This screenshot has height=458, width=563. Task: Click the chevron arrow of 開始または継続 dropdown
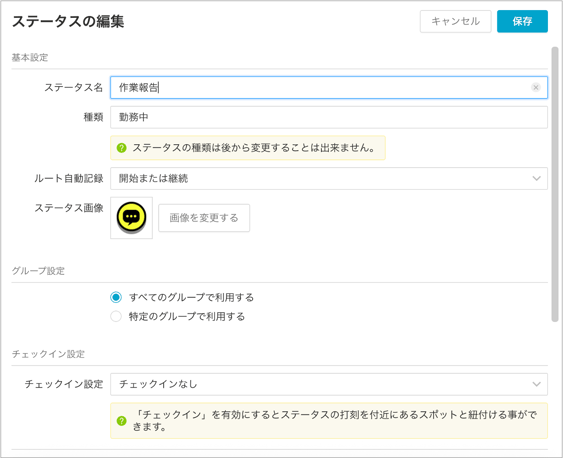pyautogui.click(x=536, y=178)
